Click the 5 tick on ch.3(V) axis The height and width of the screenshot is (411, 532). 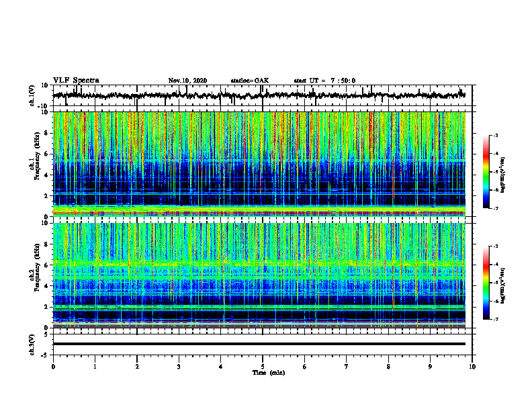click(x=46, y=334)
